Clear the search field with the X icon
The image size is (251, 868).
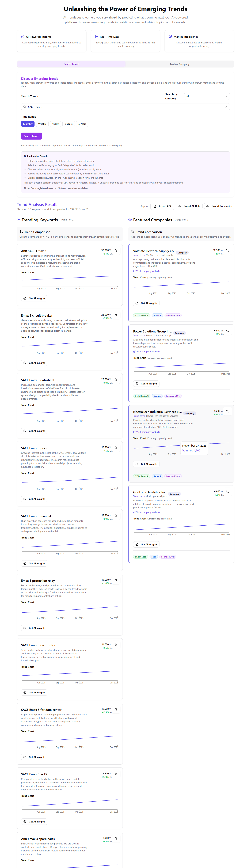coord(226,107)
